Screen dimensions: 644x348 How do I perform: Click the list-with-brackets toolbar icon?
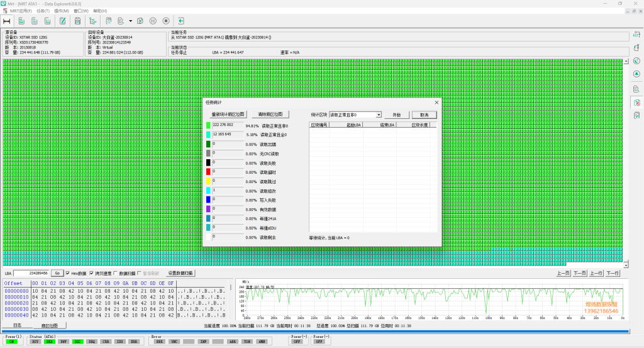[x=108, y=21]
